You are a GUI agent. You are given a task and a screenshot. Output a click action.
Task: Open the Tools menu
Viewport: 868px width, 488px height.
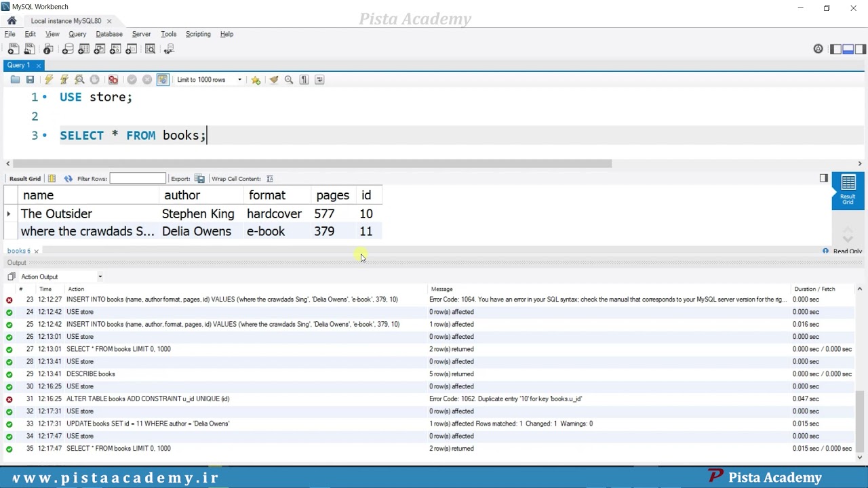pos(168,34)
